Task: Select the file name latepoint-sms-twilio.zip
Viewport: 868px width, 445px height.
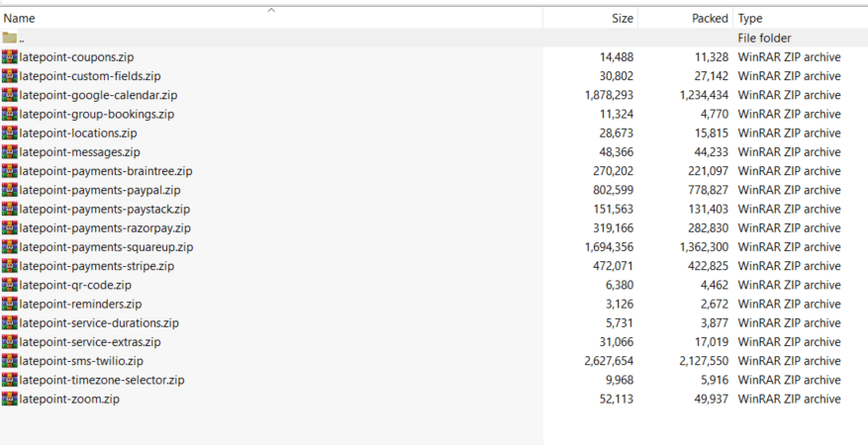Action: (x=81, y=361)
